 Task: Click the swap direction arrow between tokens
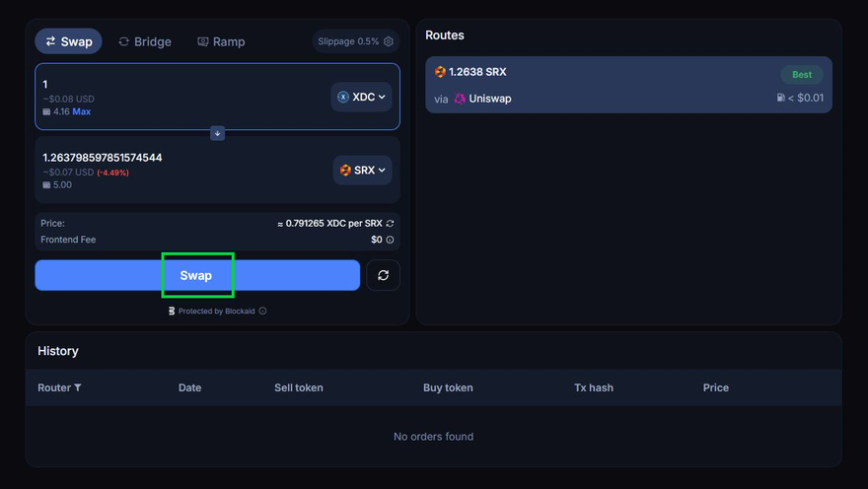217,133
